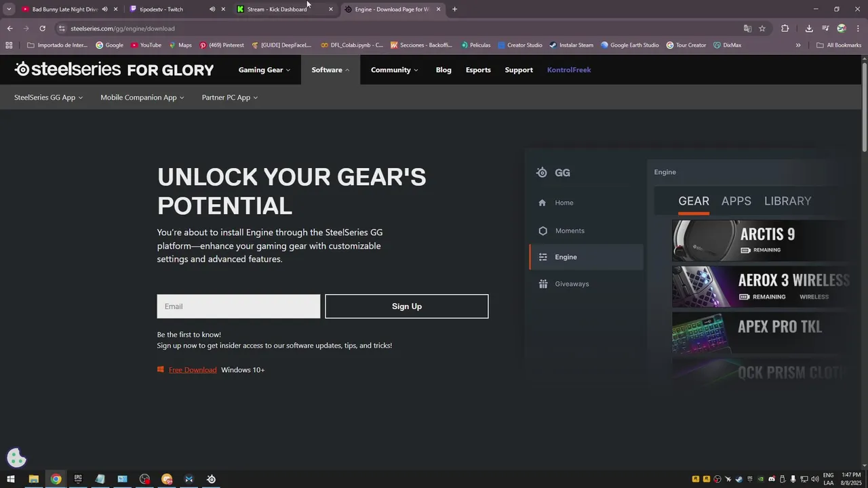The width and height of the screenshot is (868, 488).
Task: Open the Instalar Steam bookmark
Action: [x=571, y=45]
